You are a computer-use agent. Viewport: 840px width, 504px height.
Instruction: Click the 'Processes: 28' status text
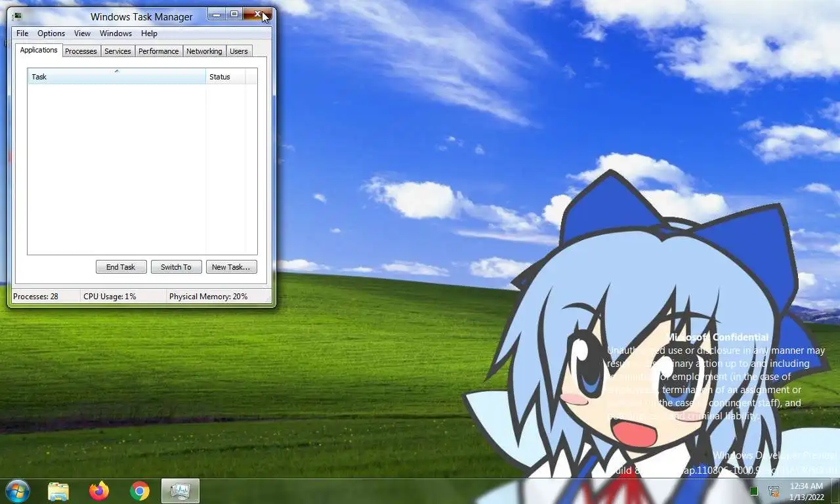click(x=35, y=297)
